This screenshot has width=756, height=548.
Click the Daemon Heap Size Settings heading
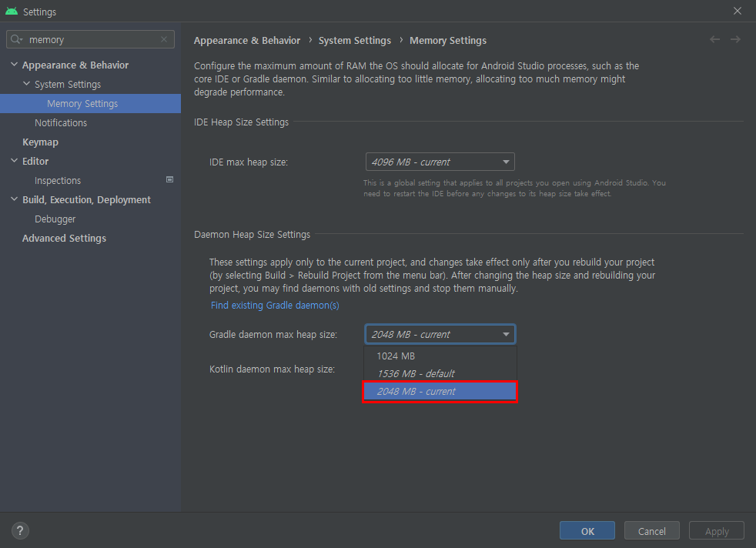253,235
